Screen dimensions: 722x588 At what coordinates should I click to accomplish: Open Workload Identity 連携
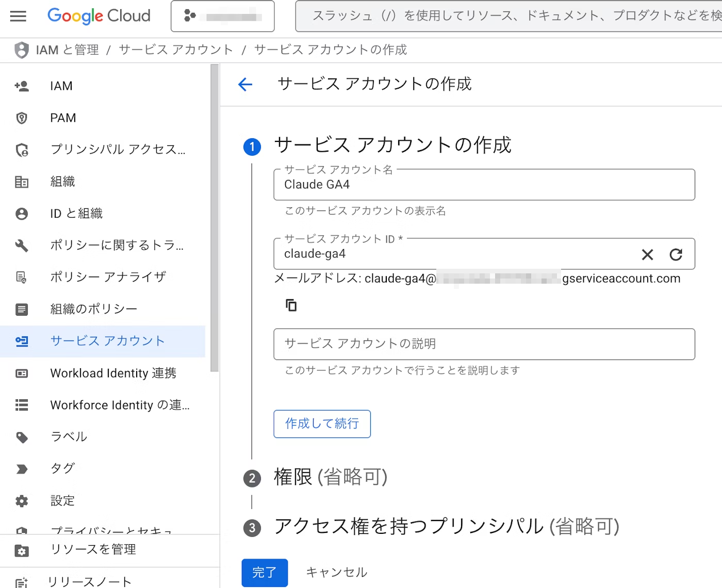113,373
